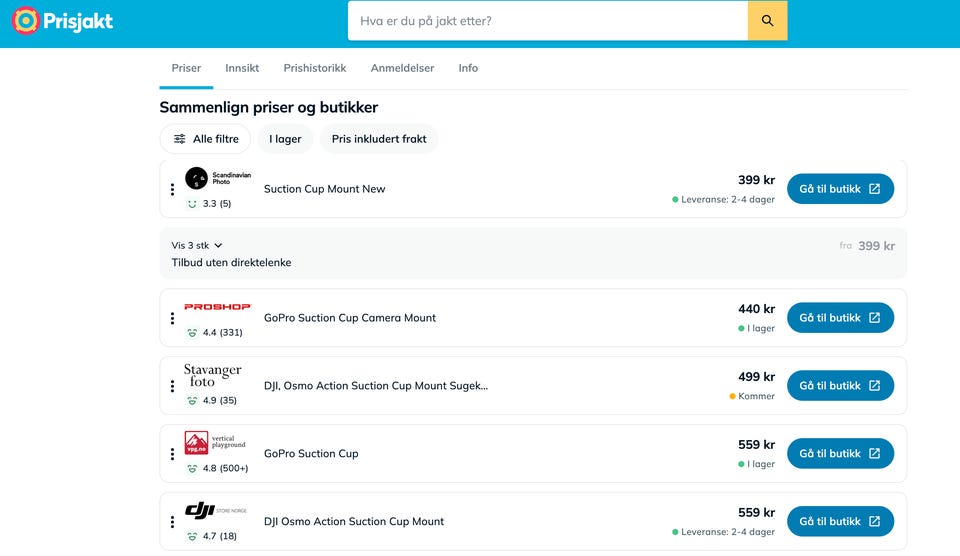This screenshot has width=960, height=556.
Task: Go to butikk for the 499 kr Stavanger offer
Action: coord(840,386)
